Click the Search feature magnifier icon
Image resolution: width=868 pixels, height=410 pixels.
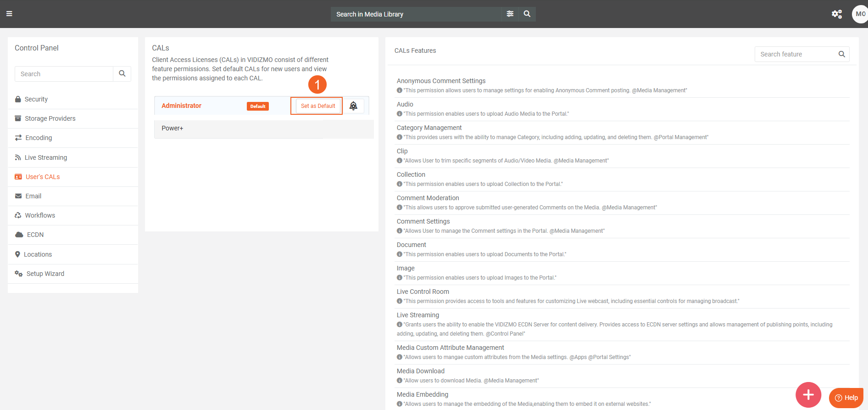point(841,54)
